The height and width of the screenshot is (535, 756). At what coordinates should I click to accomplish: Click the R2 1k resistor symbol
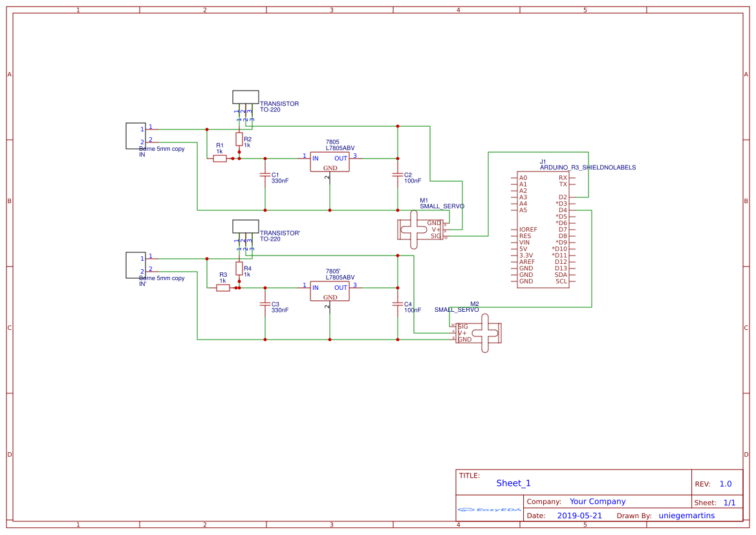[239, 140]
